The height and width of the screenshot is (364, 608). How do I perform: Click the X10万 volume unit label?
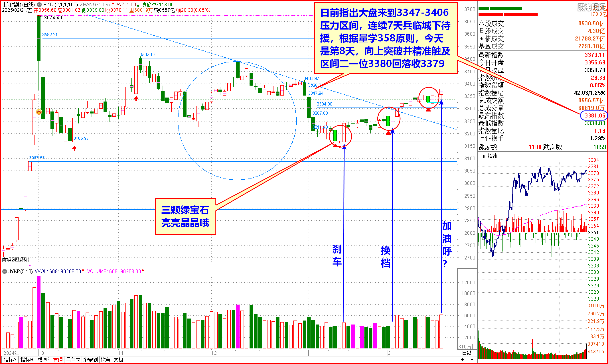click(x=465, y=347)
